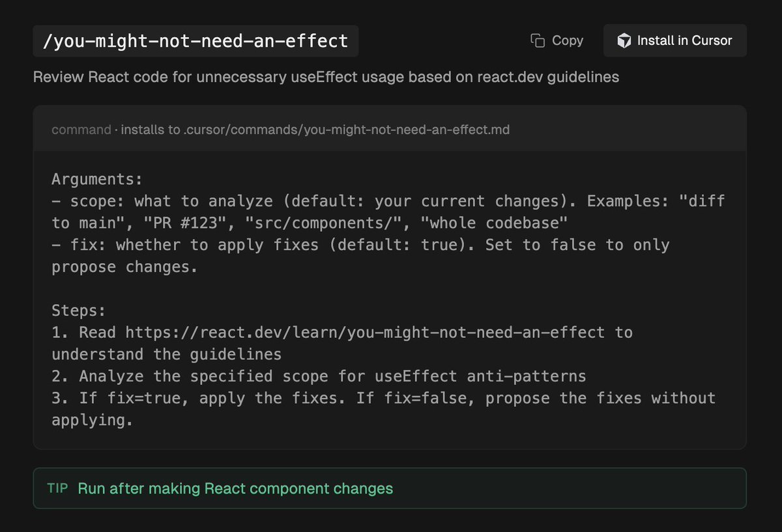The image size is (782, 532).
Task: Click the Install in Cursor button label
Action: (x=684, y=41)
